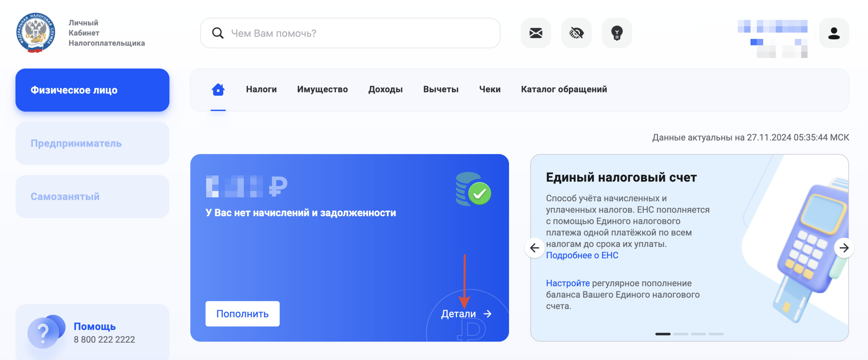This screenshot has width=868, height=360.
Task: Open the Имущество tab
Action: [x=322, y=89]
